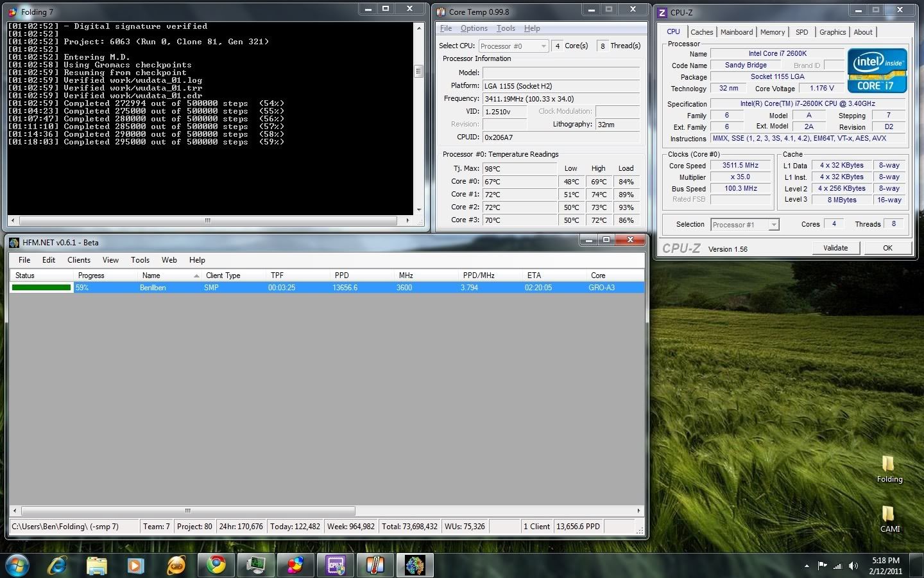924x578 pixels.
Task: Sort HFM.NET clients by ETA column
Action: coord(554,276)
